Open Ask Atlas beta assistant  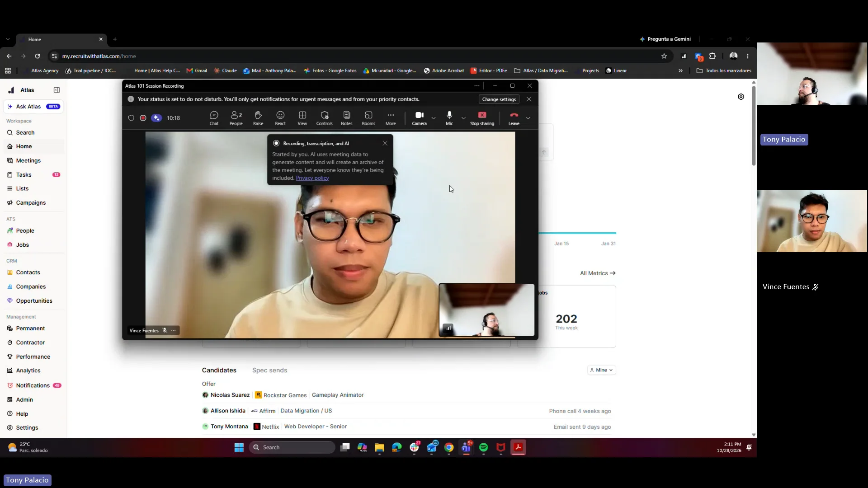click(34, 107)
